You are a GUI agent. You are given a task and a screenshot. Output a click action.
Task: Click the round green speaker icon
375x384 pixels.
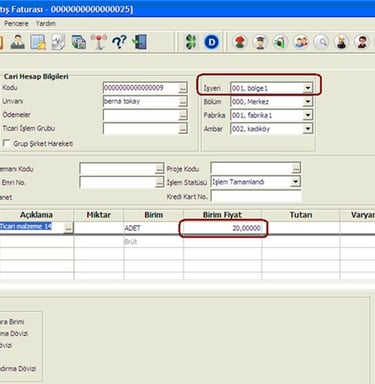tap(280, 42)
